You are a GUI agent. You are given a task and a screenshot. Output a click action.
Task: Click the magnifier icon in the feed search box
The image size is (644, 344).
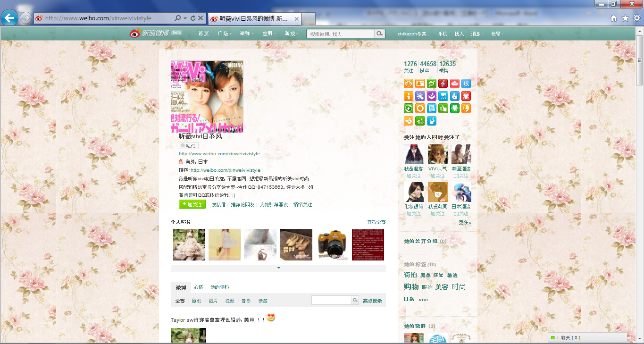coord(355,300)
